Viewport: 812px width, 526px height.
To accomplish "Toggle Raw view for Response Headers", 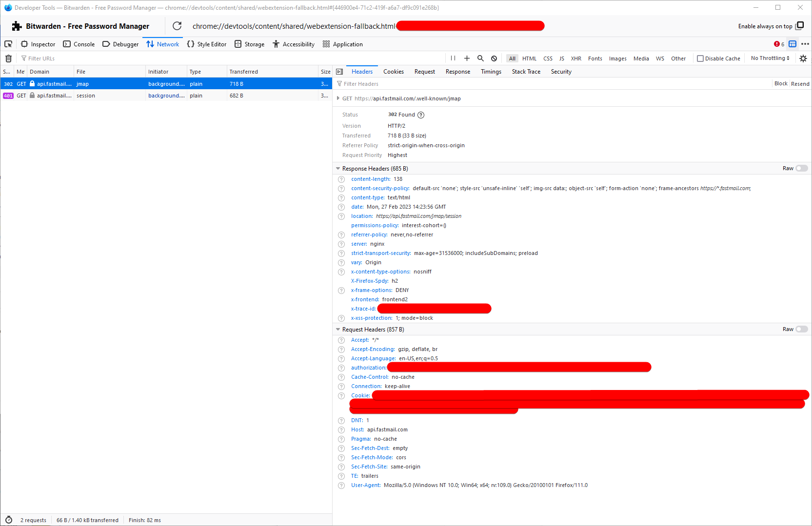I will click(x=801, y=169).
